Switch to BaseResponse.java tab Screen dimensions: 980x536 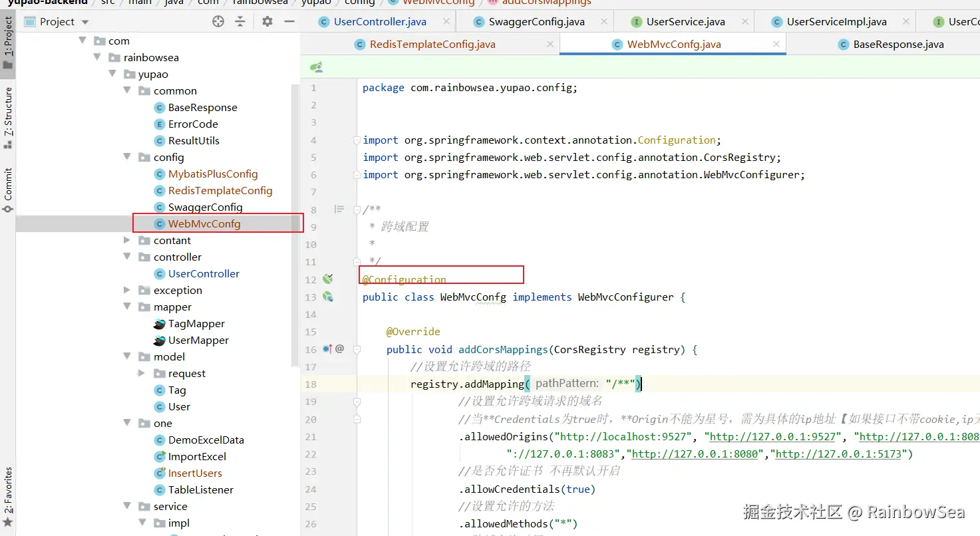coord(898,45)
